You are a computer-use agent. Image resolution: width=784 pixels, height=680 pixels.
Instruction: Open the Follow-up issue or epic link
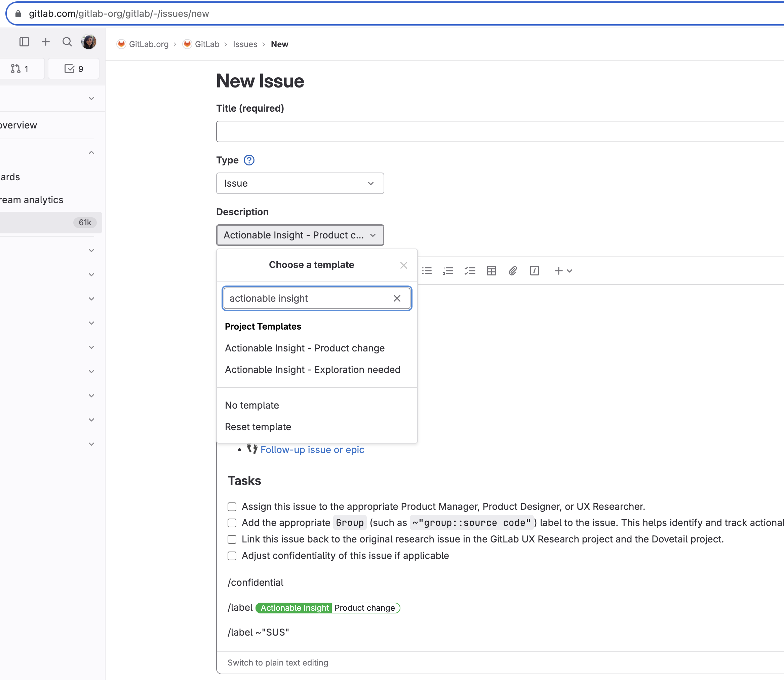click(312, 450)
